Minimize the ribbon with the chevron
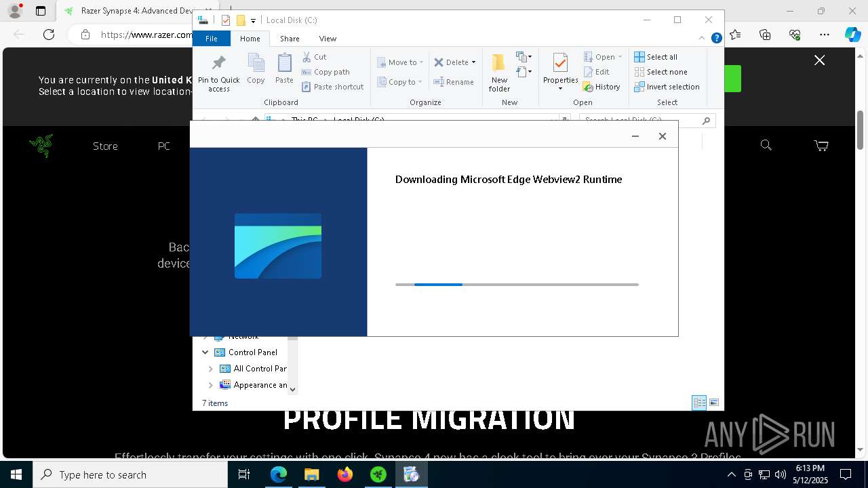The image size is (868, 488). [x=703, y=39]
